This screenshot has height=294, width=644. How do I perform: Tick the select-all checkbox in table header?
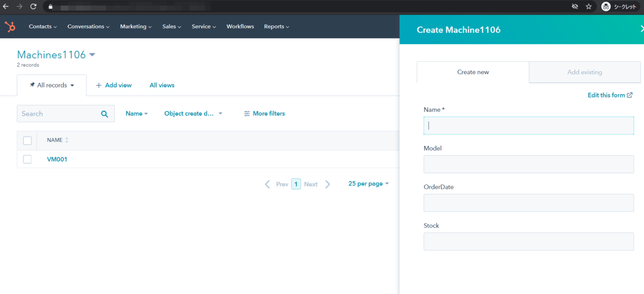(x=27, y=140)
